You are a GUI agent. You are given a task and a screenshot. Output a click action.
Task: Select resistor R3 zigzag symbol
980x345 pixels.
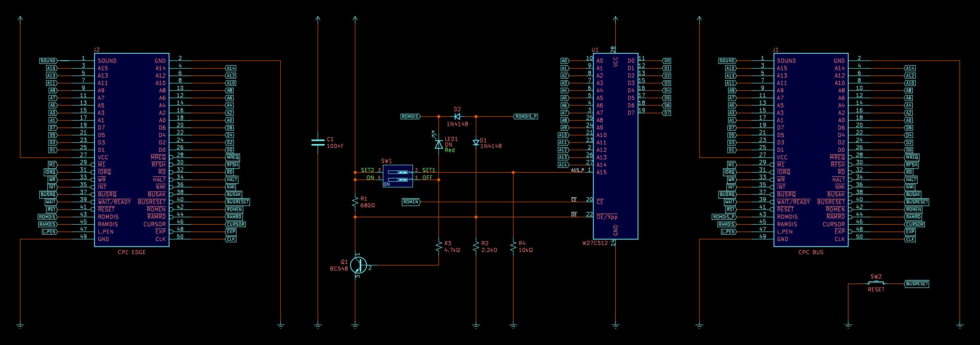(x=439, y=246)
